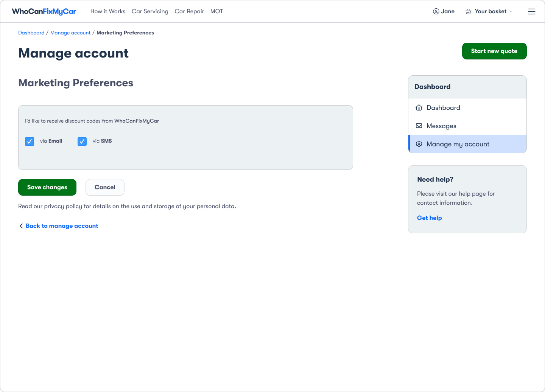Open the Jane account icon

(x=436, y=11)
